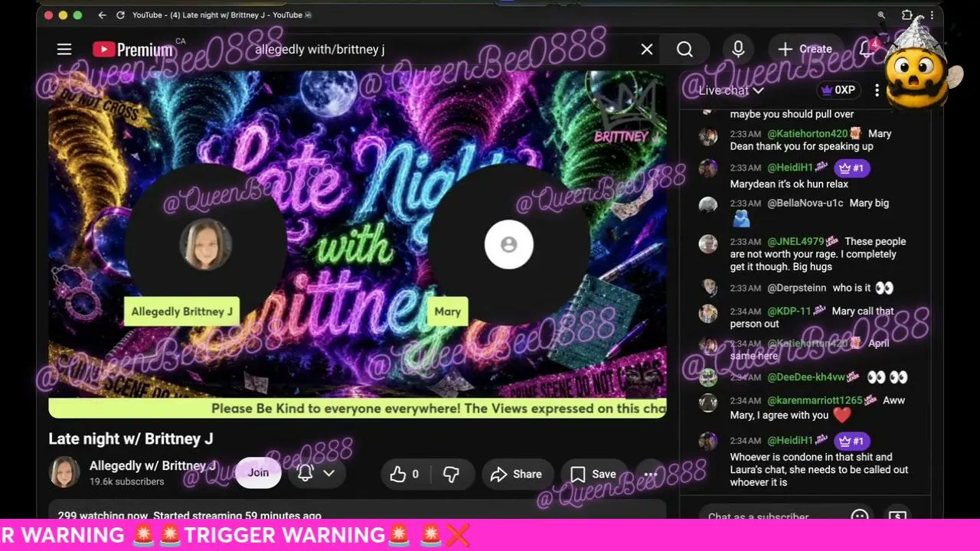The image size is (980, 551).
Task: Open the 0XP crown badge in chat header
Action: (x=838, y=90)
